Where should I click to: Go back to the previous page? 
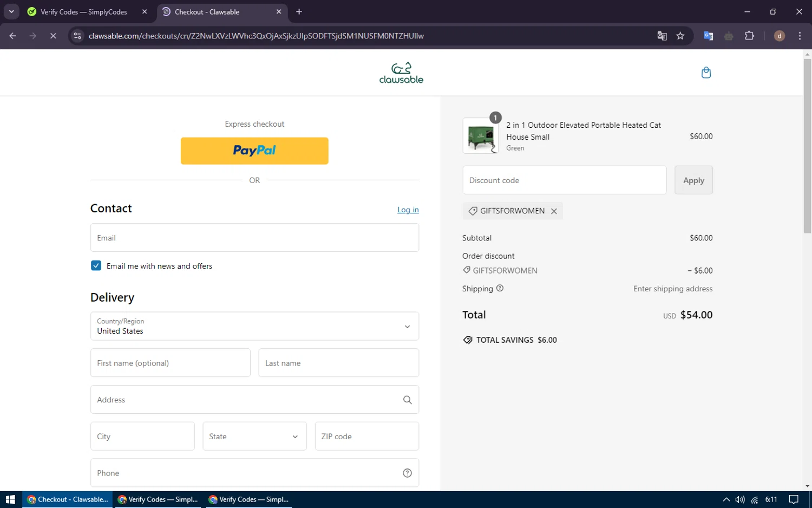(13, 36)
